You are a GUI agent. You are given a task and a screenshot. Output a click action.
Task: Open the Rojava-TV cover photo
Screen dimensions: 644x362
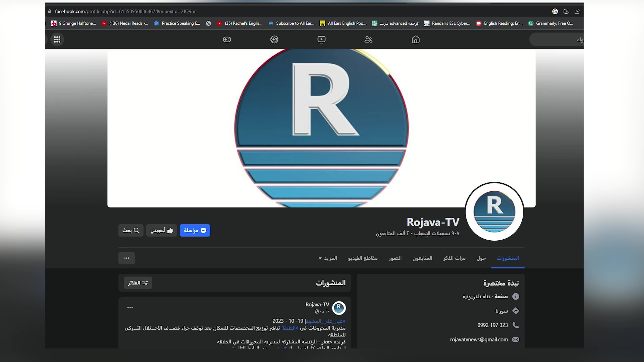(321, 128)
